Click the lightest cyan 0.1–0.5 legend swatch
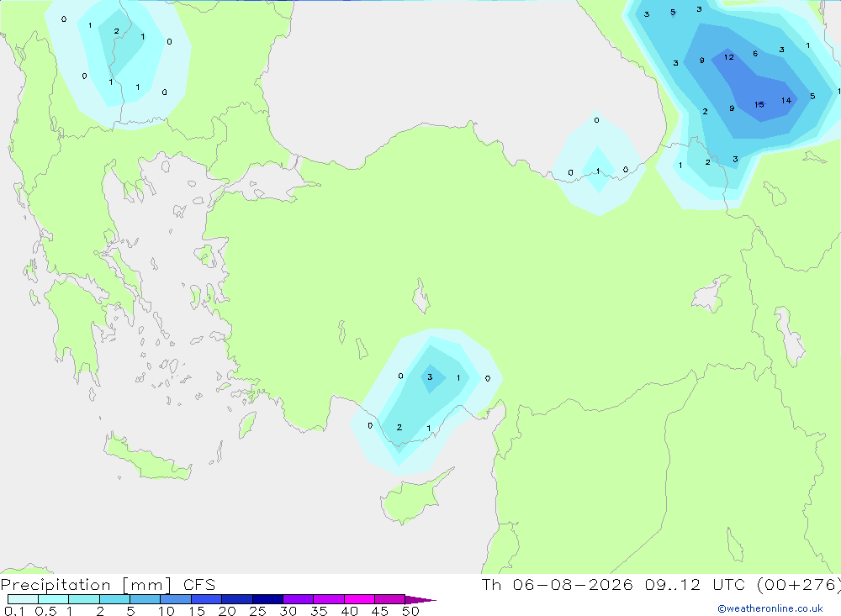Viewport: 841px width, 616px height. tap(23, 599)
